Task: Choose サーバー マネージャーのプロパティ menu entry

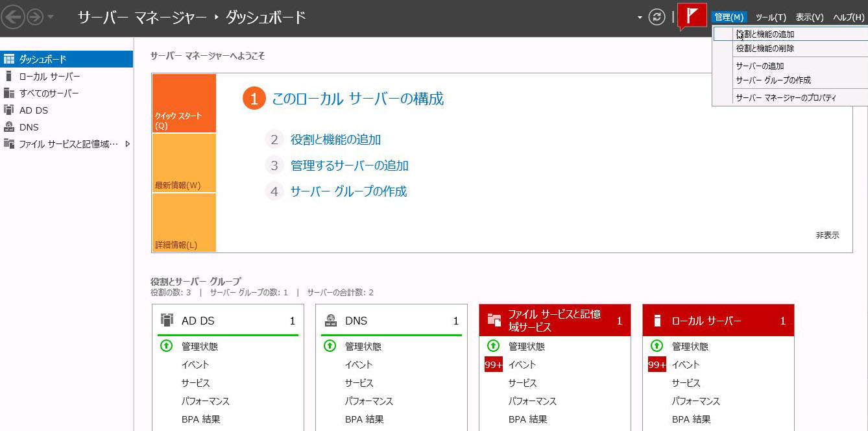Action: (x=790, y=98)
